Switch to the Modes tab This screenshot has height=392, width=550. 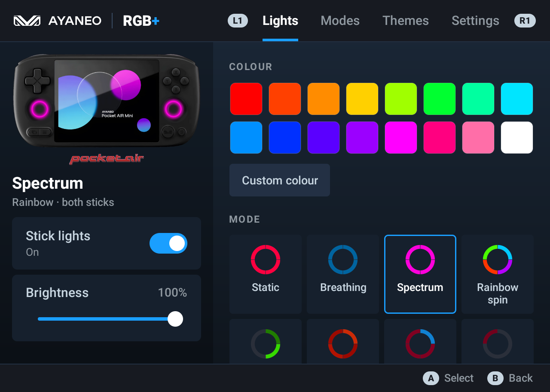click(x=340, y=21)
